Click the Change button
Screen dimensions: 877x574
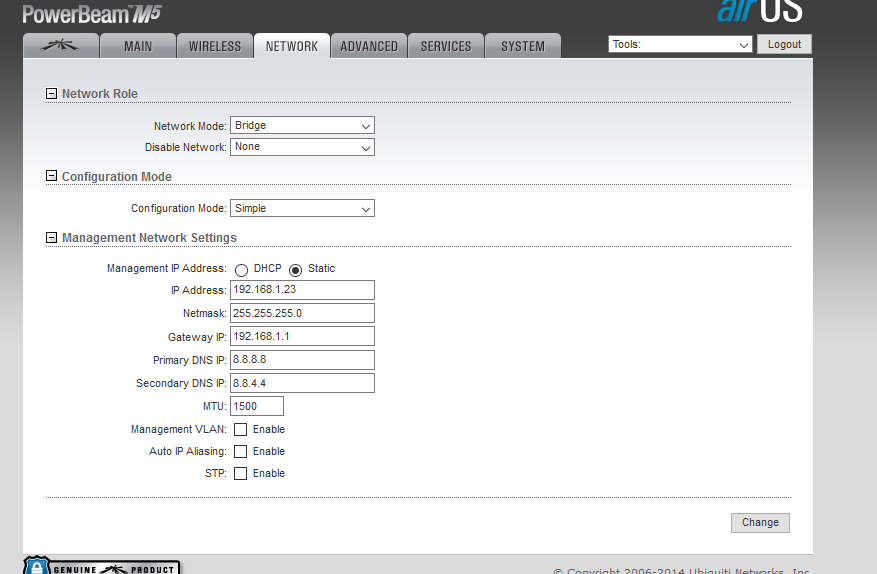(760, 523)
